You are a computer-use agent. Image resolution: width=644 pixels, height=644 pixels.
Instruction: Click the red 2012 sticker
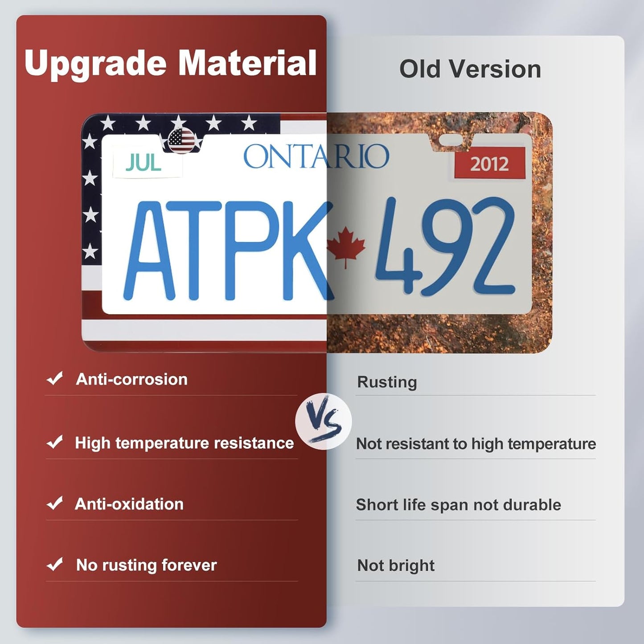(490, 164)
